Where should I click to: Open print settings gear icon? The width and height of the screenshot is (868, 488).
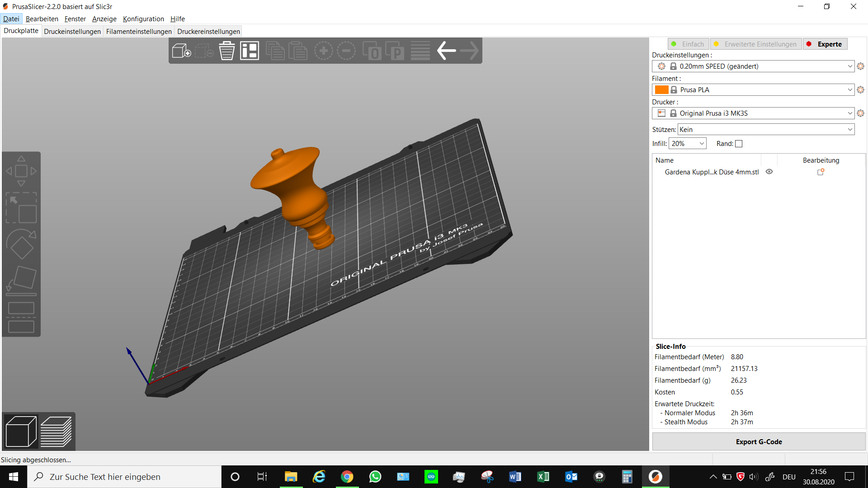click(x=861, y=66)
